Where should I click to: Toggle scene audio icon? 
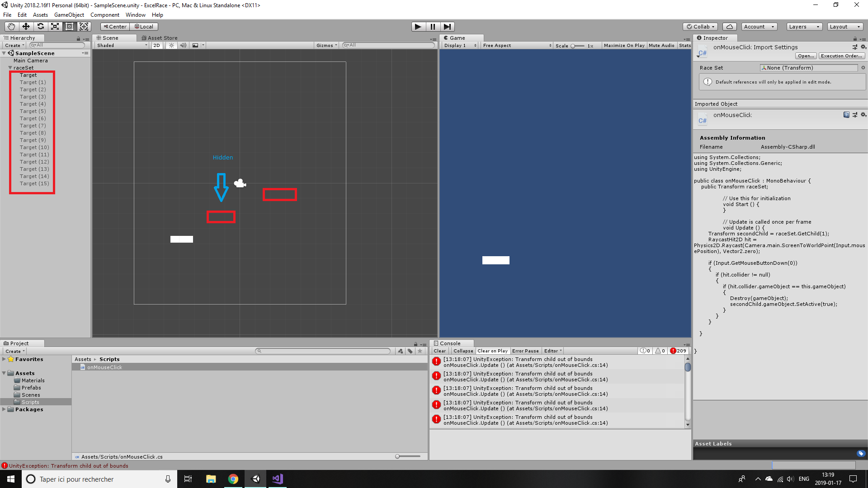183,45
